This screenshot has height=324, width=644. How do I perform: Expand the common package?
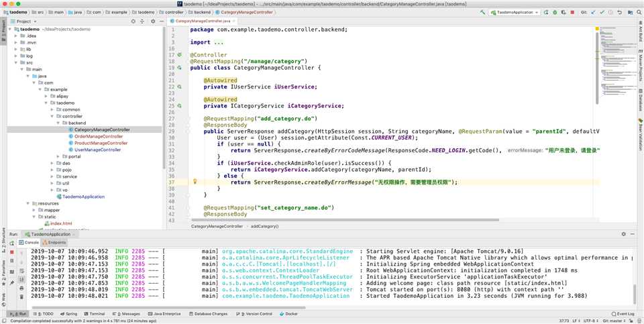click(52, 109)
